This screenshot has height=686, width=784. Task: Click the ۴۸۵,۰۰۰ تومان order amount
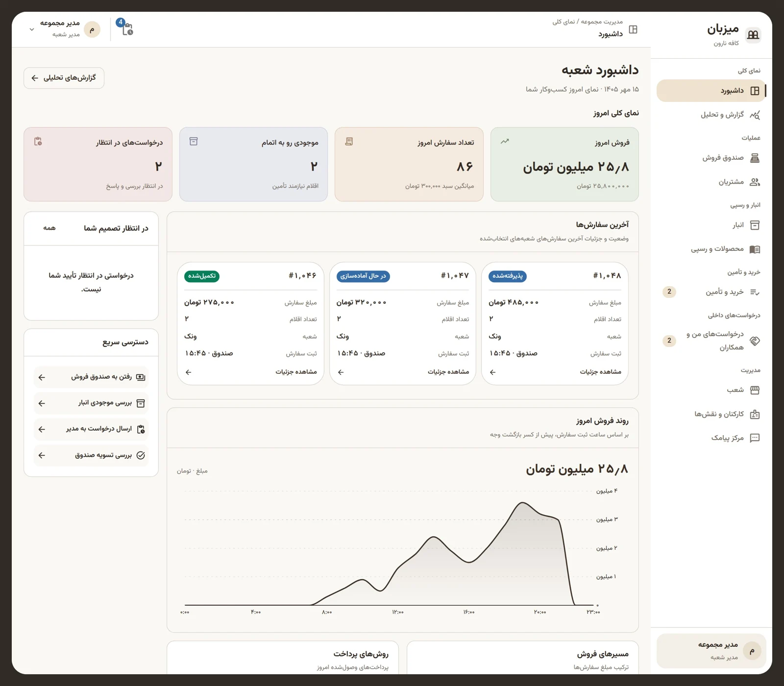[x=514, y=302]
